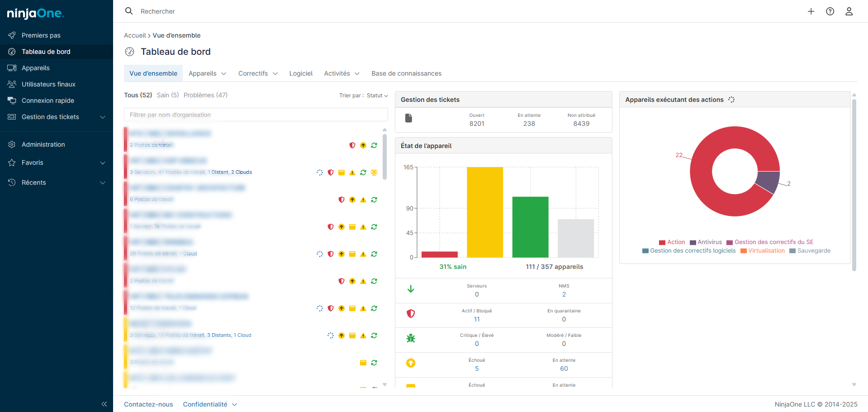
Task: Toggle the Virtualisation legend entry
Action: click(763, 251)
